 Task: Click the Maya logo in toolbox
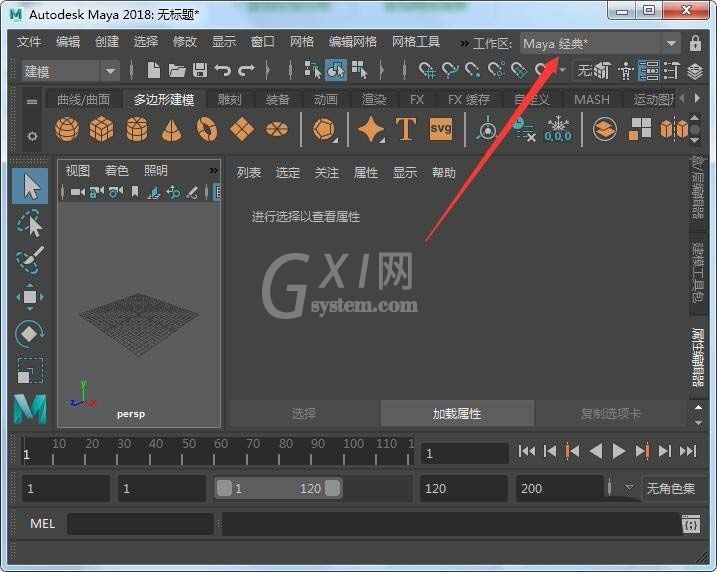(30, 408)
